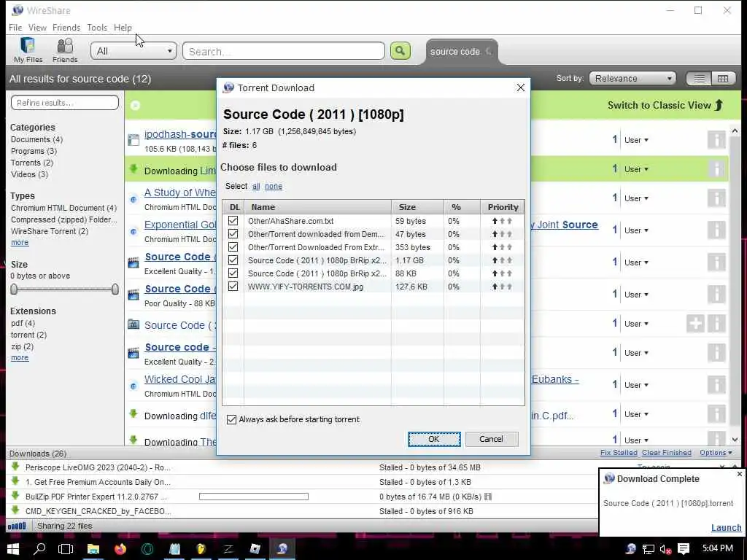Close the Download Complete notification
Image resolution: width=747 pixels, height=560 pixels.
(740, 474)
